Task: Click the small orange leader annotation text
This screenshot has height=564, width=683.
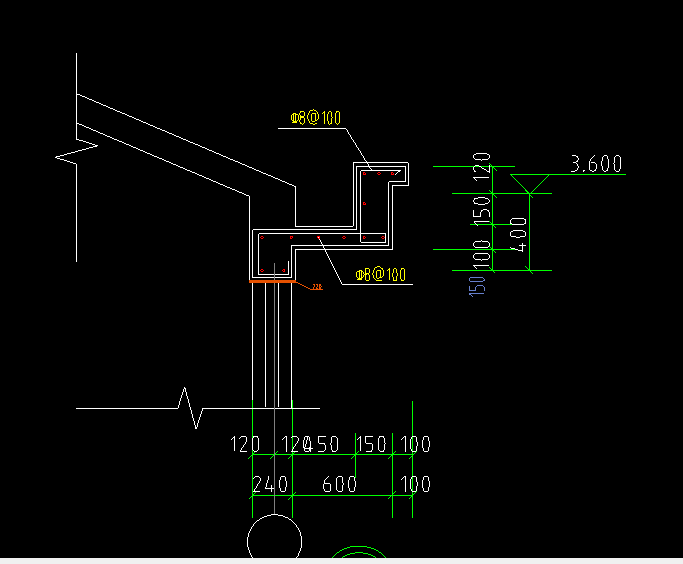Action: coord(318,287)
